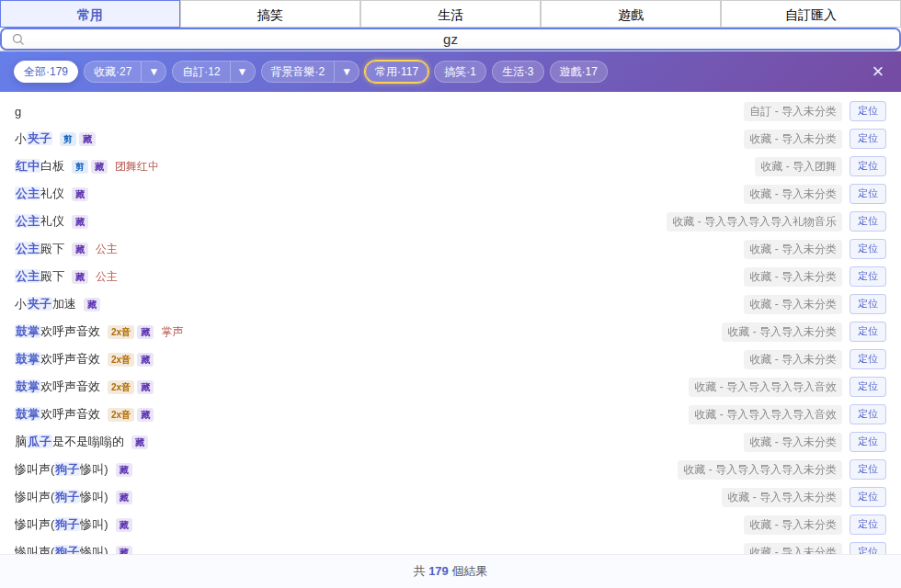Screen dimensions: 901x588
Task: Click the 藏 badge on 脑瓜子是不是嗡嗡的 row
Action: 140,442
